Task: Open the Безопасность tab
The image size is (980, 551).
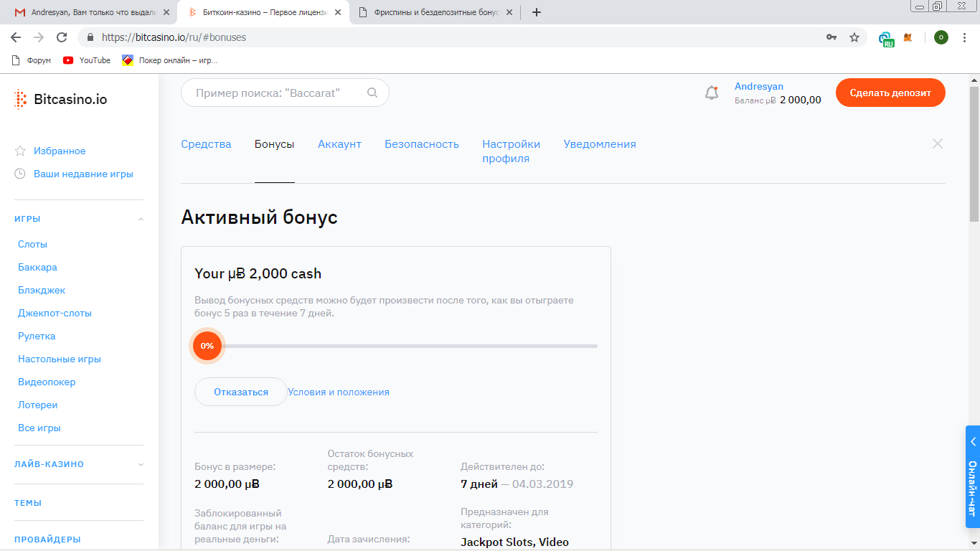Action: coord(422,144)
